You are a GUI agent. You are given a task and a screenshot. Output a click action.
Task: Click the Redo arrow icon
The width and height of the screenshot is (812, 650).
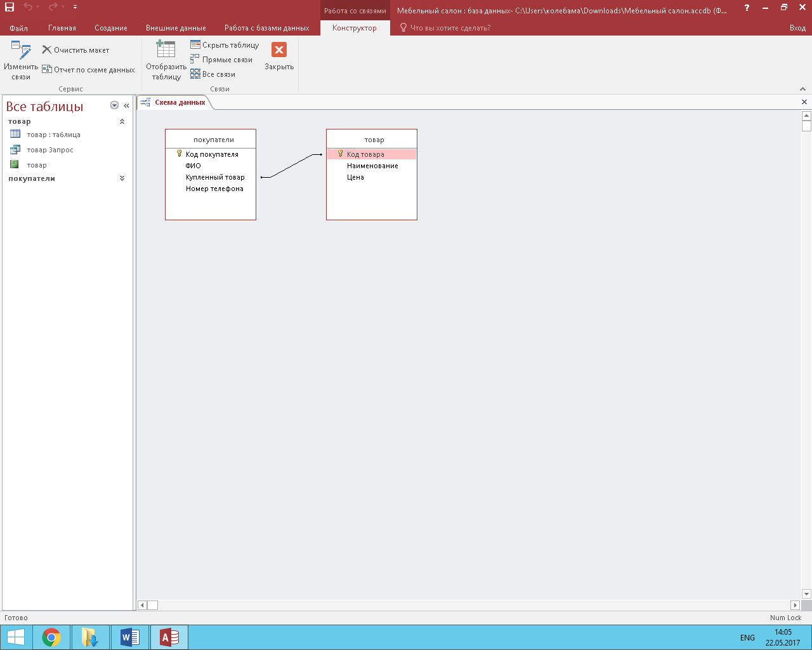pyautogui.click(x=53, y=7)
